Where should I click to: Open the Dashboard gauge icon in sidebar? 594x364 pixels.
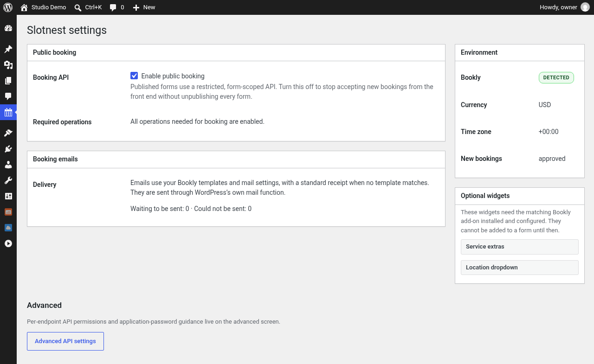[x=8, y=28]
